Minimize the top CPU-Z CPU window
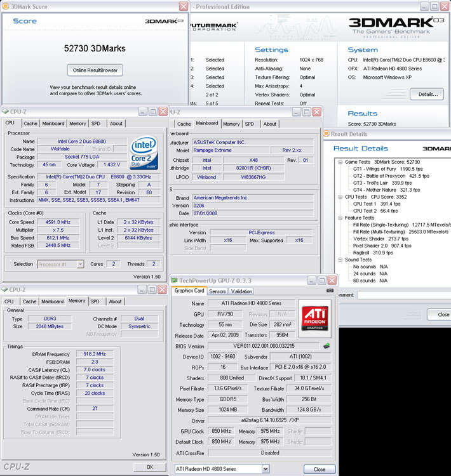Screen dimensions: 451x476 [x=143, y=112]
